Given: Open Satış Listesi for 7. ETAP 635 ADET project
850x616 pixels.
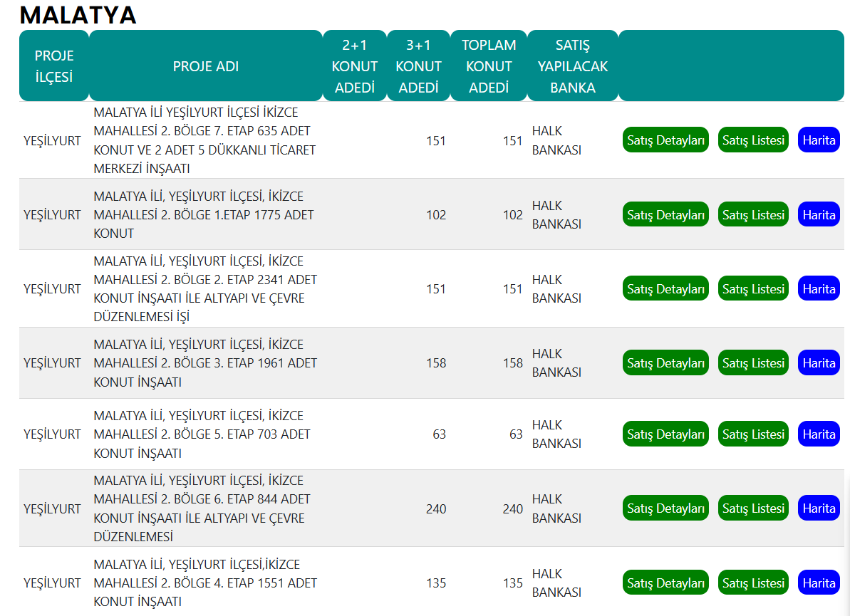Looking at the screenshot, I should (x=753, y=140).
